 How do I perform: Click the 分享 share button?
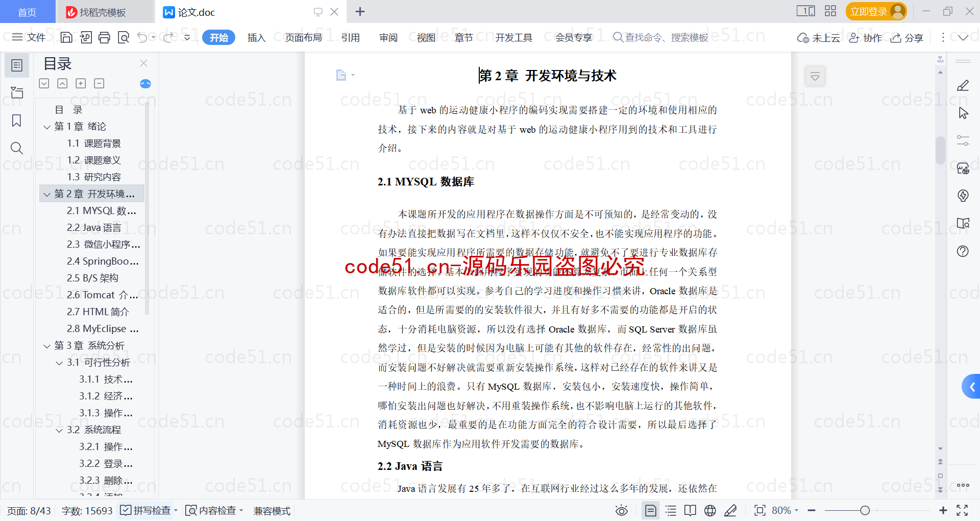[907, 37]
